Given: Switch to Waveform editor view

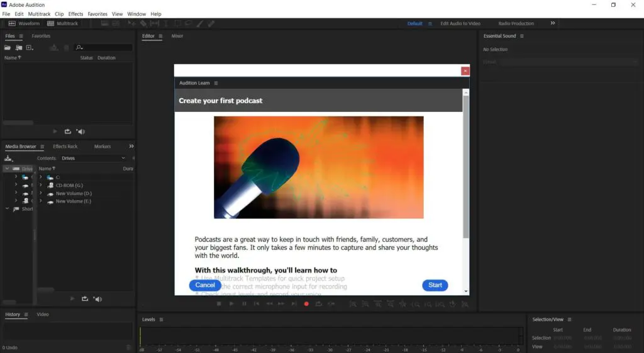Looking at the screenshot, I should pyautogui.click(x=24, y=23).
